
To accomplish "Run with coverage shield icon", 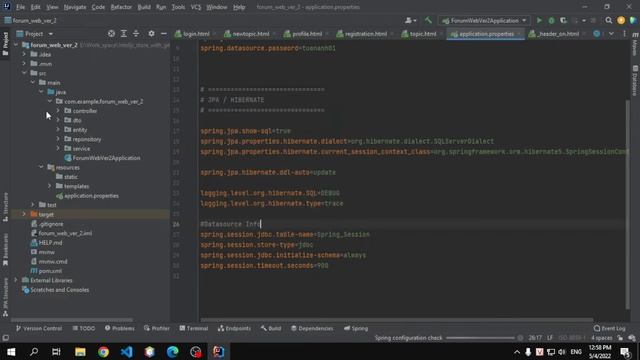I will tap(563, 20).
